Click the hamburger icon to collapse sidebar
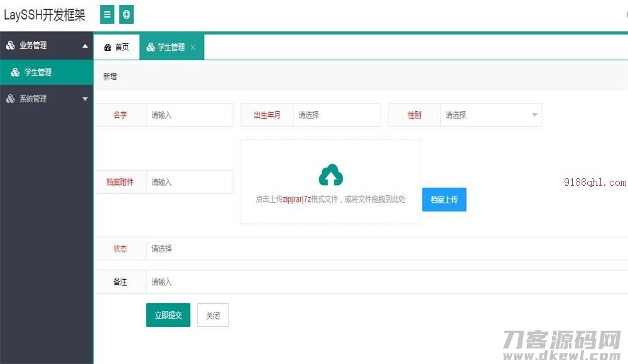This screenshot has width=628, height=364. pyautogui.click(x=107, y=14)
